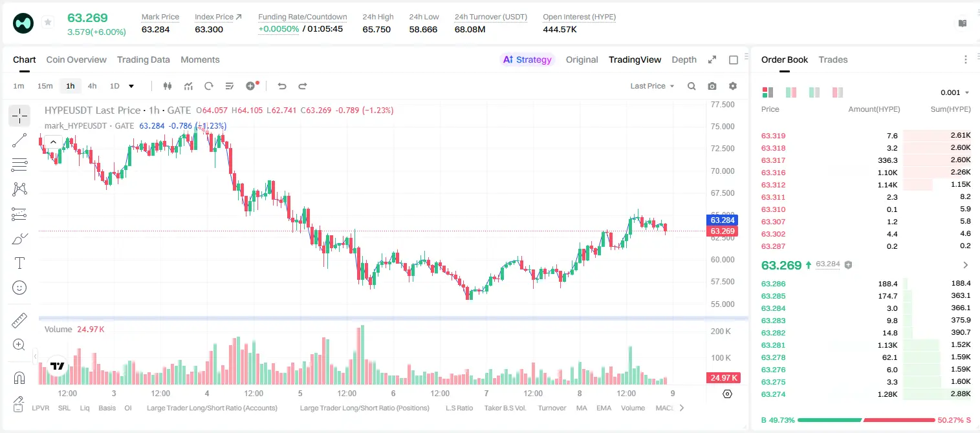Viewport: 980px width, 433px height.
Task: Open the emoji sticker tool
Action: [x=19, y=288]
